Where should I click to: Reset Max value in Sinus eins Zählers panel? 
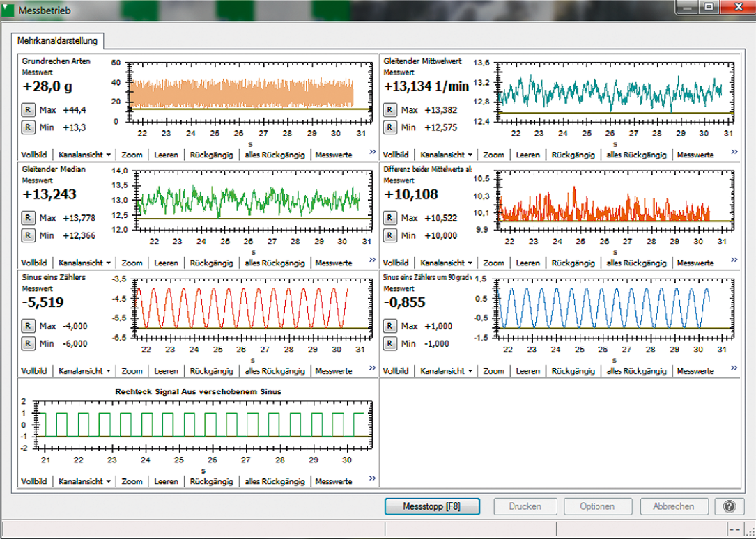click(28, 326)
